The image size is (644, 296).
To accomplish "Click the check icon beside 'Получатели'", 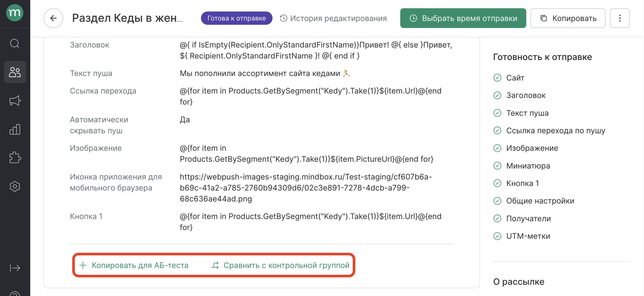I will 497,218.
